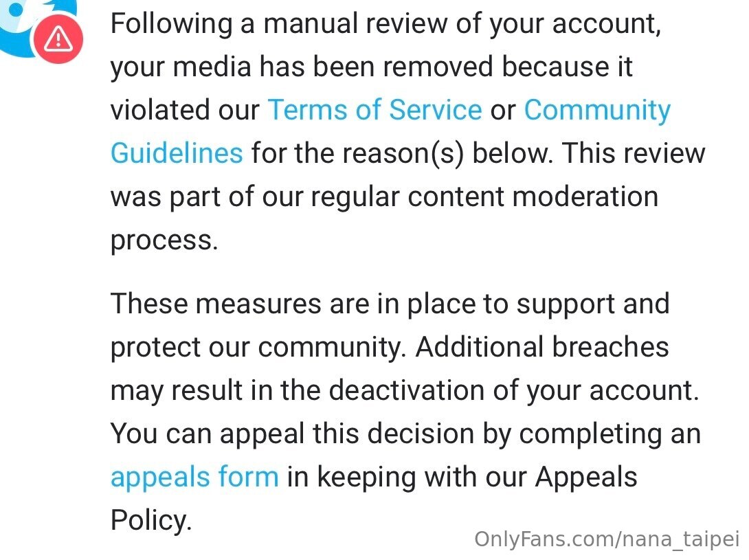Follow the Community link text
Viewport: 749px width, 560px height.
pyautogui.click(x=597, y=109)
